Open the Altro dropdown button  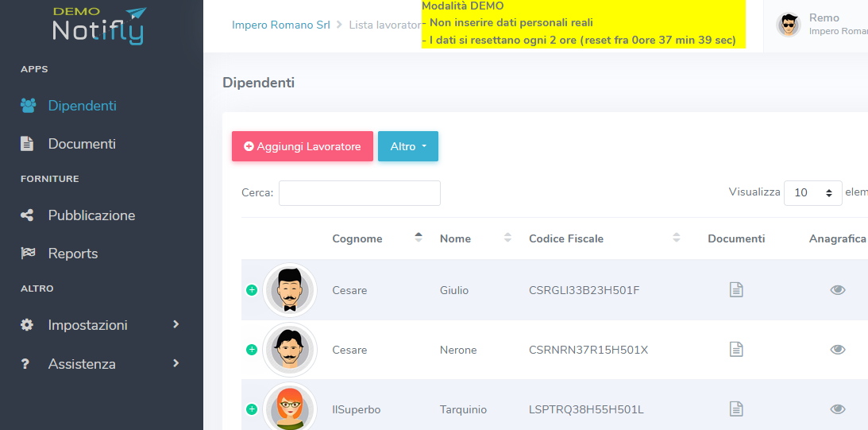(x=407, y=146)
